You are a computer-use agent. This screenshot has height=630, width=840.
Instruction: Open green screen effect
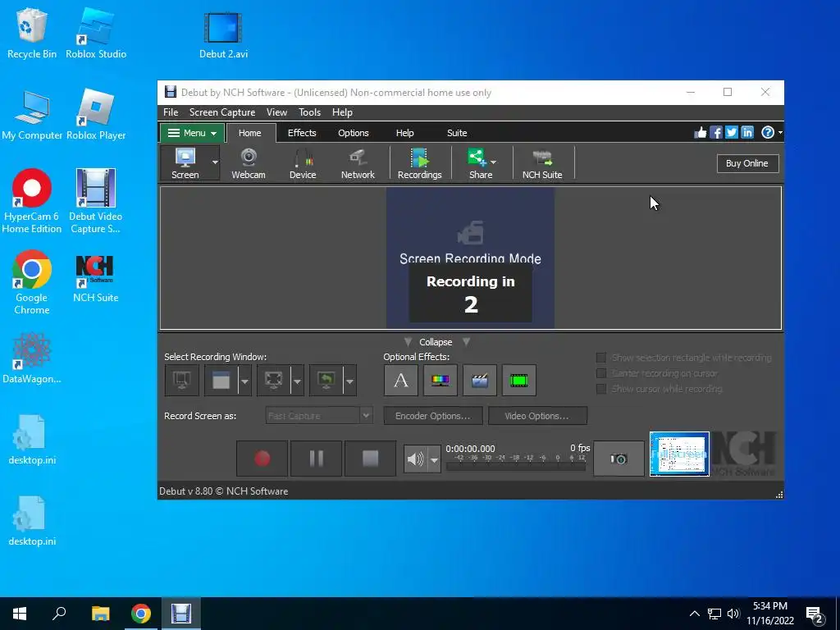click(x=519, y=381)
